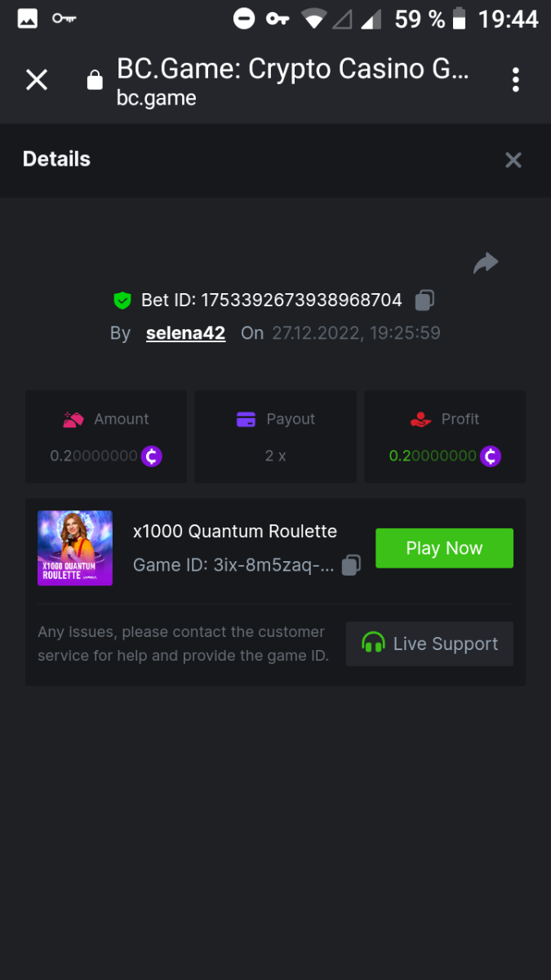Tap the battery status icon
This screenshot has height=980, width=551.
[460, 18]
